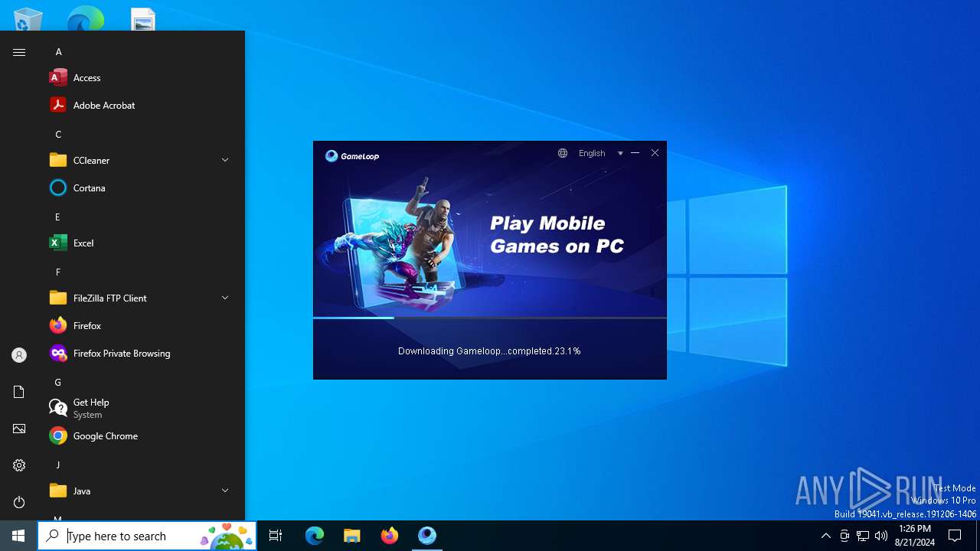Jump to letter A section header
980x551 pixels.
coord(59,52)
